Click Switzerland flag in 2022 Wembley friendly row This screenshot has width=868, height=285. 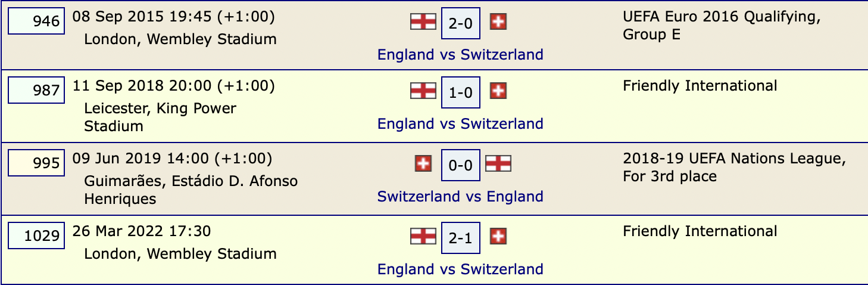point(498,237)
